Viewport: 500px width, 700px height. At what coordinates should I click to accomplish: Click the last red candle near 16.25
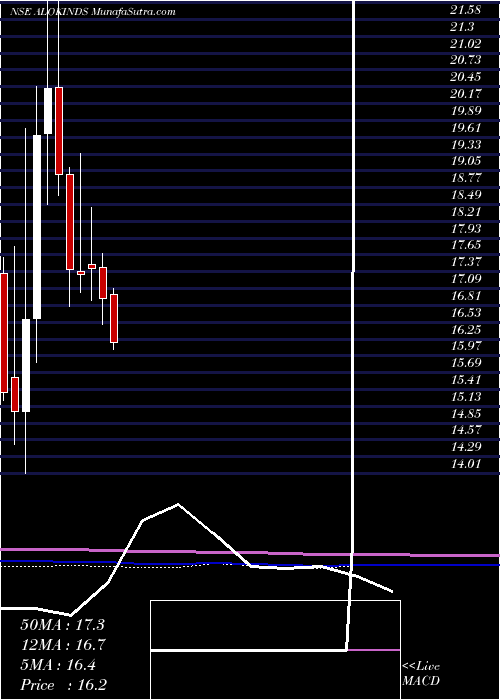[115, 318]
